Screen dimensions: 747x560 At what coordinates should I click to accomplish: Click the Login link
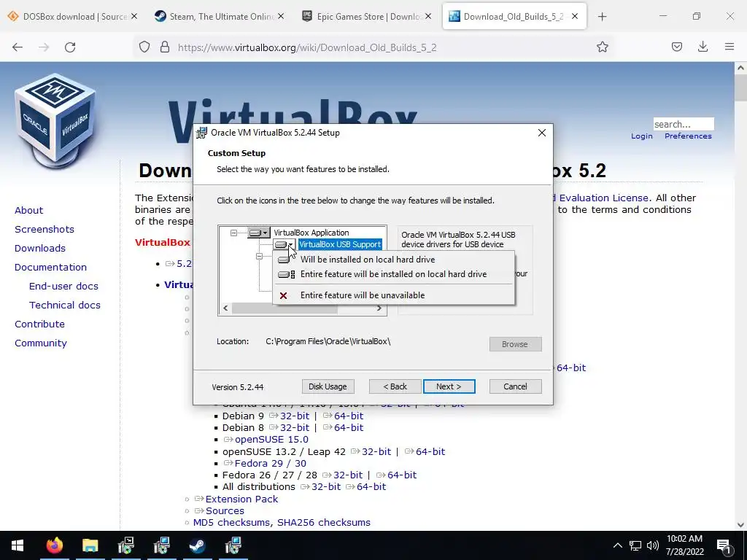[x=642, y=136]
